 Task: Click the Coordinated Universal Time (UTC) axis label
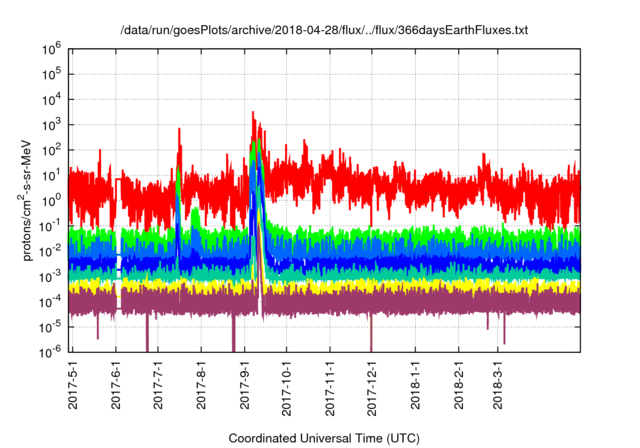pos(324,438)
